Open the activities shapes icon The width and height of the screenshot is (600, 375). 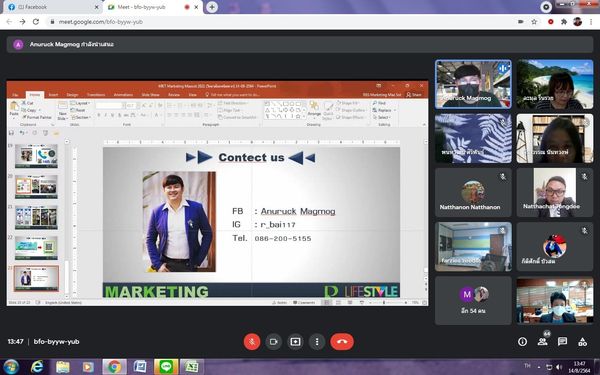pos(582,342)
